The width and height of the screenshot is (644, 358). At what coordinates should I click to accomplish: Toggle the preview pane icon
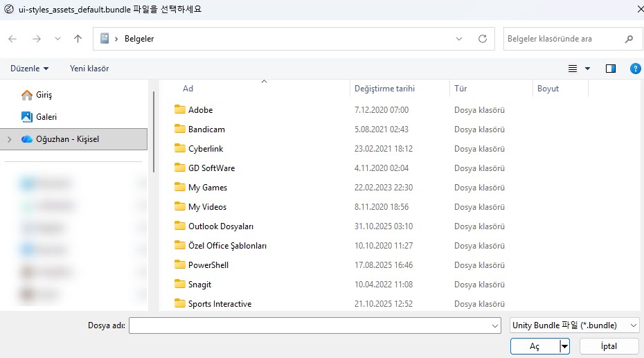click(x=610, y=69)
